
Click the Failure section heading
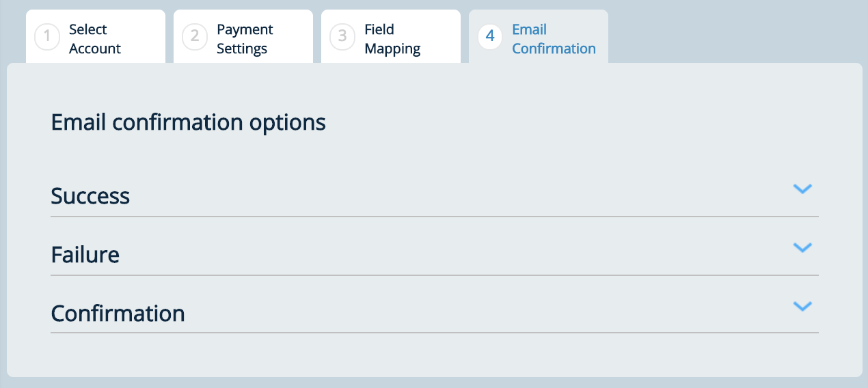click(85, 255)
